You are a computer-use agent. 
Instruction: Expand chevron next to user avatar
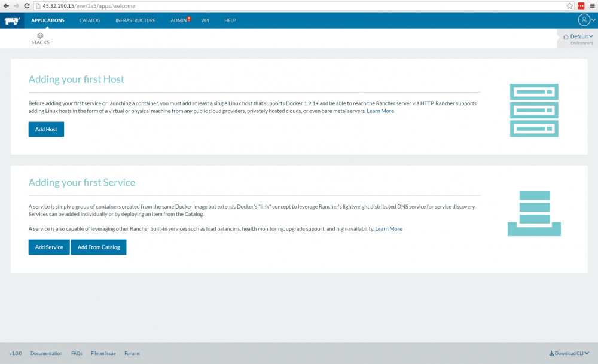pos(593,20)
